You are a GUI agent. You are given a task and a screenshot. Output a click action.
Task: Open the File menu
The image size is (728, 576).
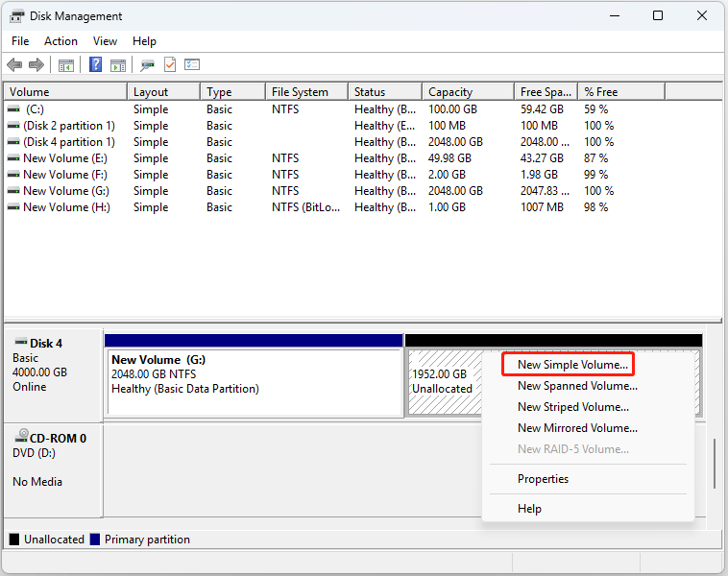tap(20, 41)
